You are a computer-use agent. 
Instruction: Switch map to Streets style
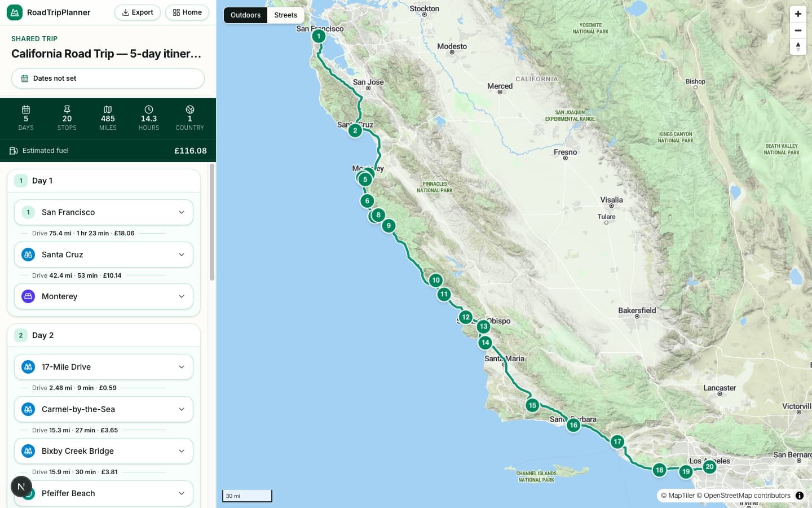(286, 15)
